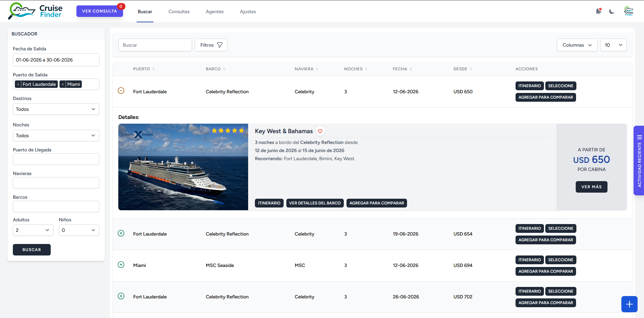Toggle dark mode with the moon icon
Image resolution: width=644 pixels, height=318 pixels.
pos(611,11)
